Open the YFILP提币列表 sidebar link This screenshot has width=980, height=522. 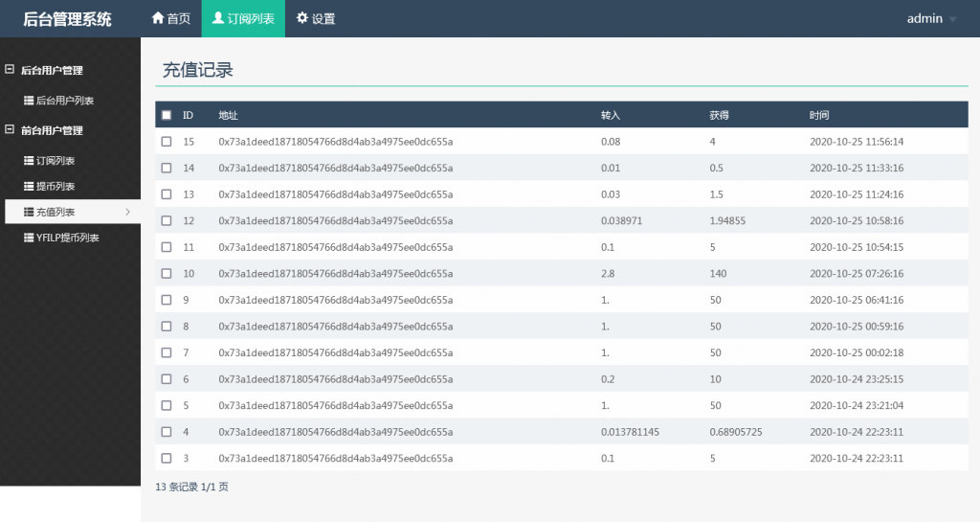(67, 238)
